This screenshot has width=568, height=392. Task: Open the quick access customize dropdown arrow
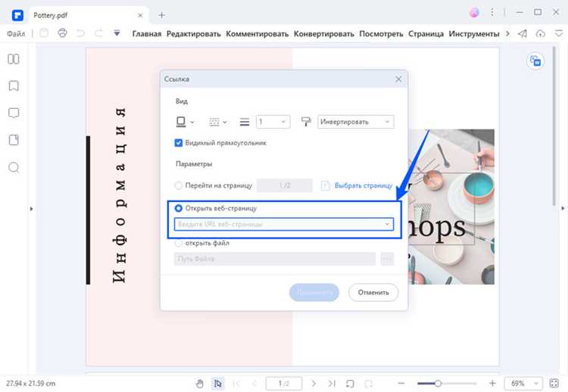pos(117,33)
